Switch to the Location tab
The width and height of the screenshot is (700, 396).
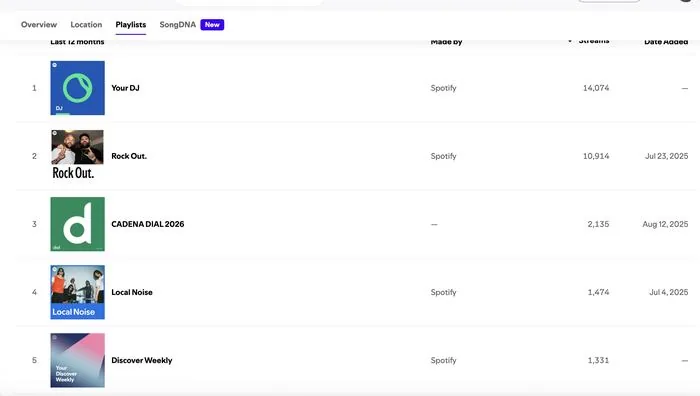tap(86, 25)
